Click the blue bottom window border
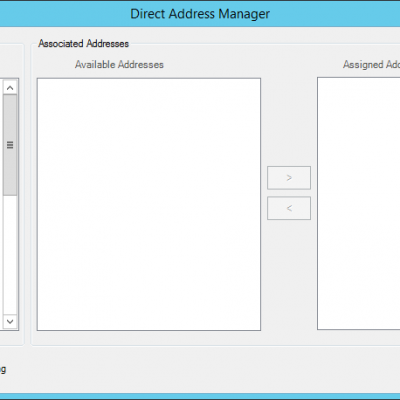Image resolution: width=400 pixels, height=400 pixels. point(200,396)
